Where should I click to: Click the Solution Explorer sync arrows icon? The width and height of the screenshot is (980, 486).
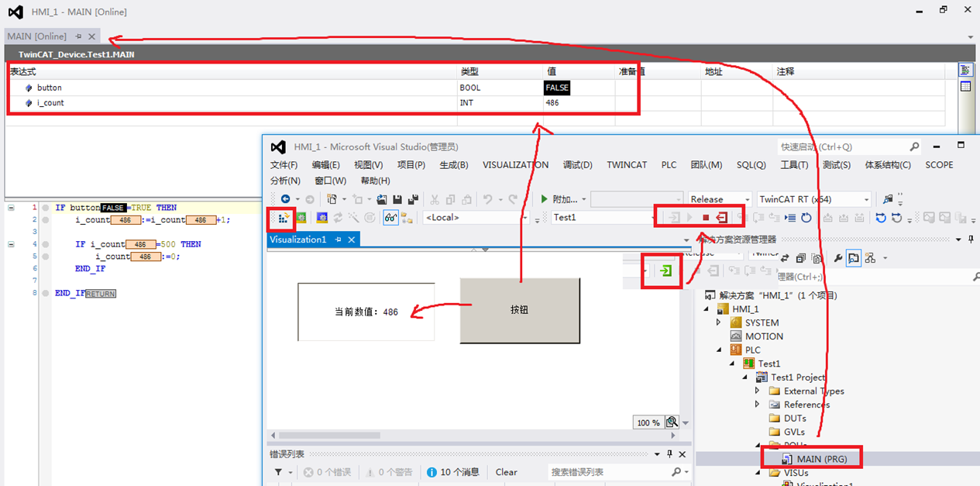click(785, 258)
